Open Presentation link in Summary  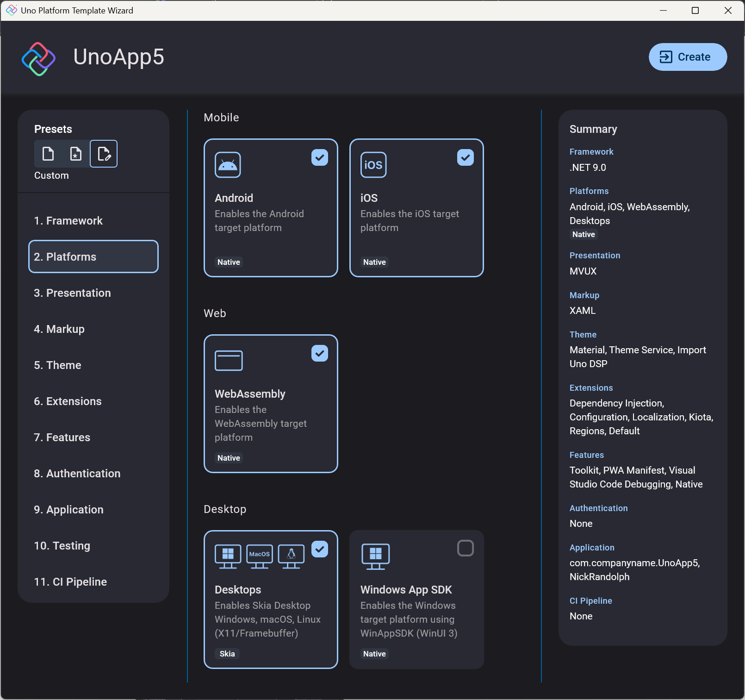595,256
